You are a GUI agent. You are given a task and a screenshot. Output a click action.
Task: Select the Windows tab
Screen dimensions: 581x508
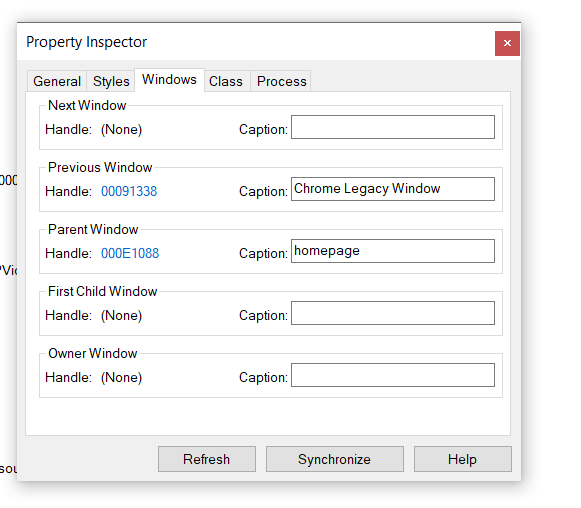[169, 80]
